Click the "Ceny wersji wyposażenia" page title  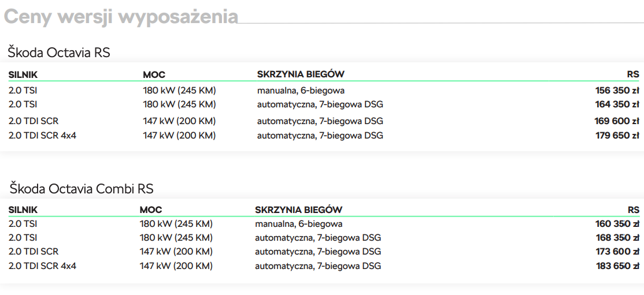click(x=121, y=17)
